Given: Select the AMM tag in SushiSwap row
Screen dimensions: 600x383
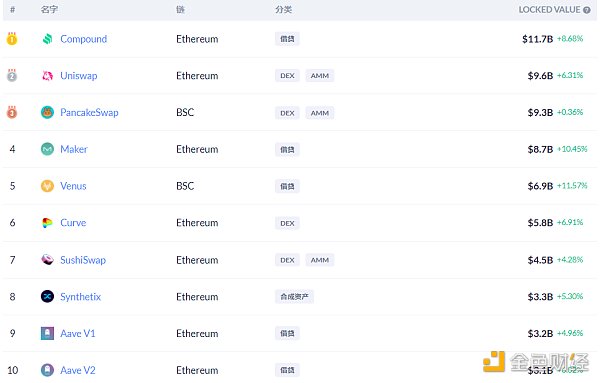Looking at the screenshot, I should pos(320,260).
